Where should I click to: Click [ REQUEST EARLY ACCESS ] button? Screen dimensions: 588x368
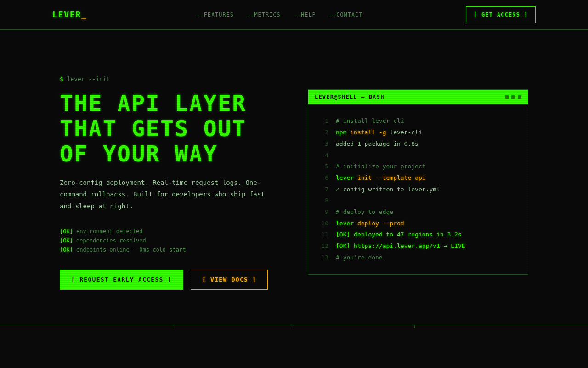click(x=121, y=280)
